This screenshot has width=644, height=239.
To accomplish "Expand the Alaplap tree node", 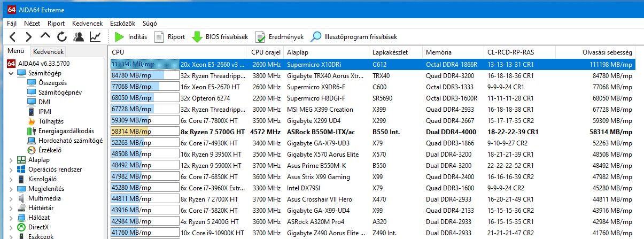I will coord(11,160).
